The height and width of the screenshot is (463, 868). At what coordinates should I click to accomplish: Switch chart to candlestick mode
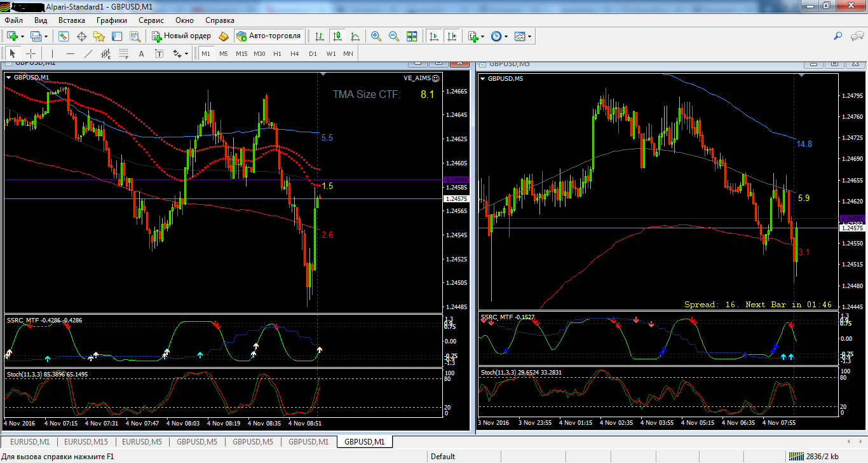pos(337,36)
